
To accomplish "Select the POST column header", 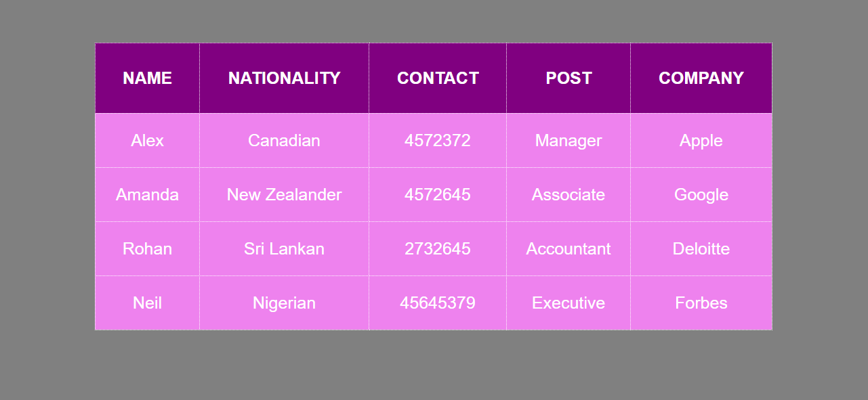I will coord(569,78).
